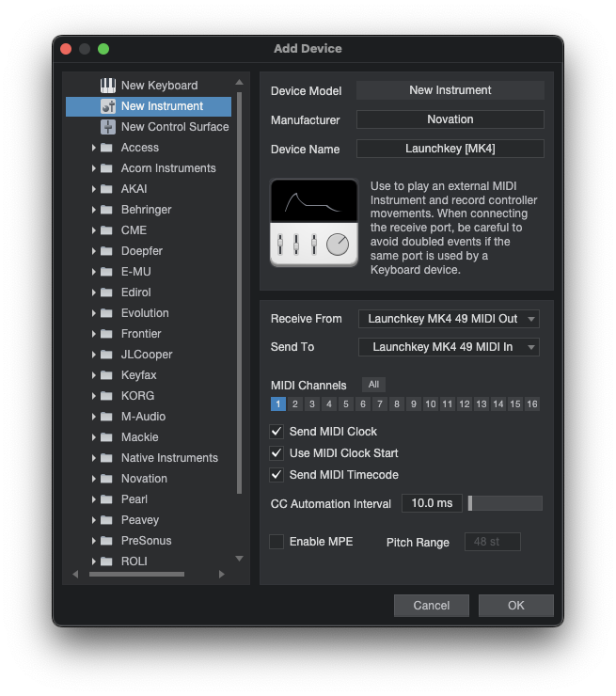Enable MIDI channel 16

tap(532, 403)
